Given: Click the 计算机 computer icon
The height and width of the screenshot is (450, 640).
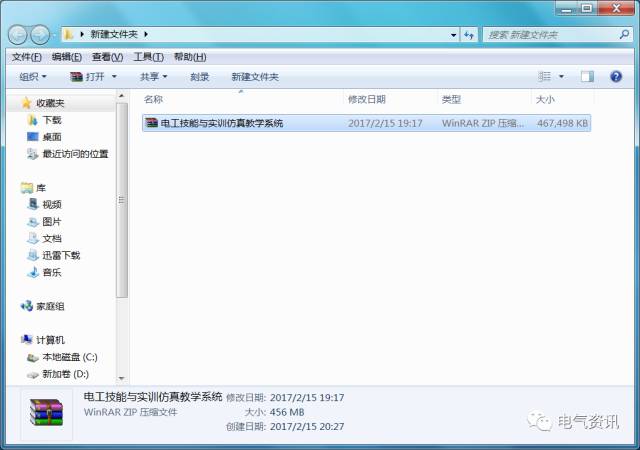Looking at the screenshot, I should point(27,340).
